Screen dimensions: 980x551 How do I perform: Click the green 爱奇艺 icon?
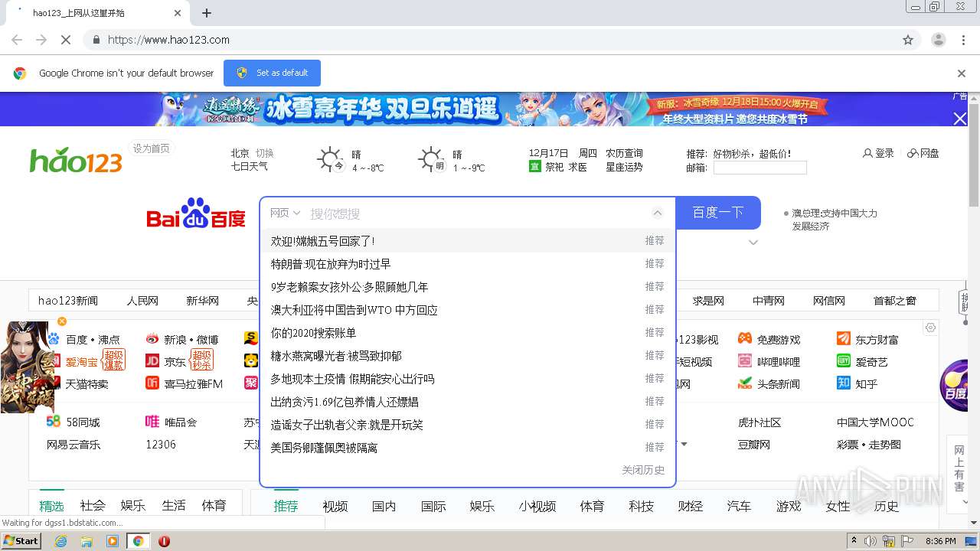(x=844, y=361)
